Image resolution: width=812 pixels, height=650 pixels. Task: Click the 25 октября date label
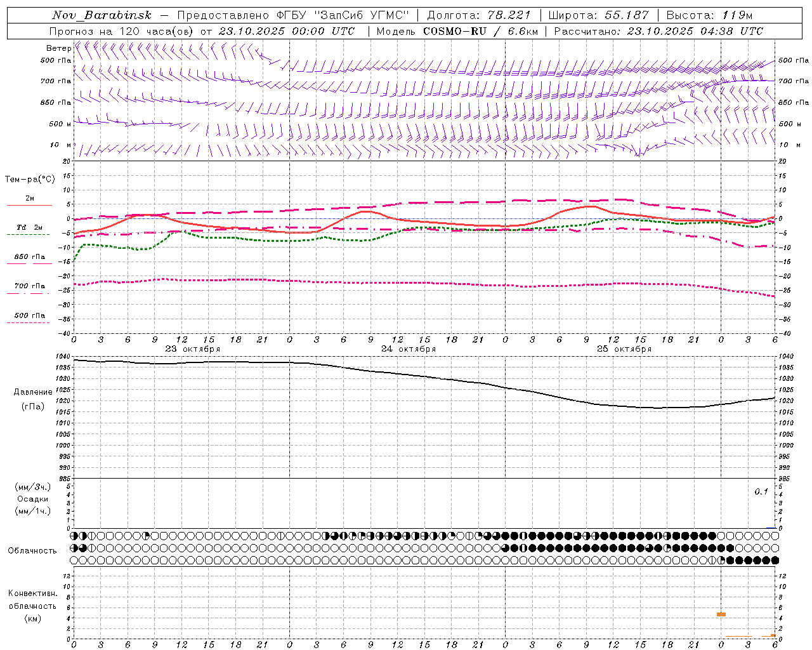(624, 349)
